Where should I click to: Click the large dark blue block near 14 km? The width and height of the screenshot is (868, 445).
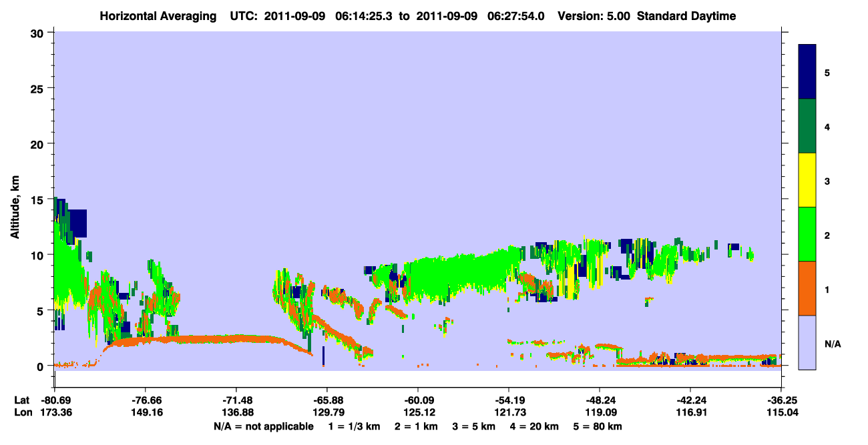pos(78,224)
